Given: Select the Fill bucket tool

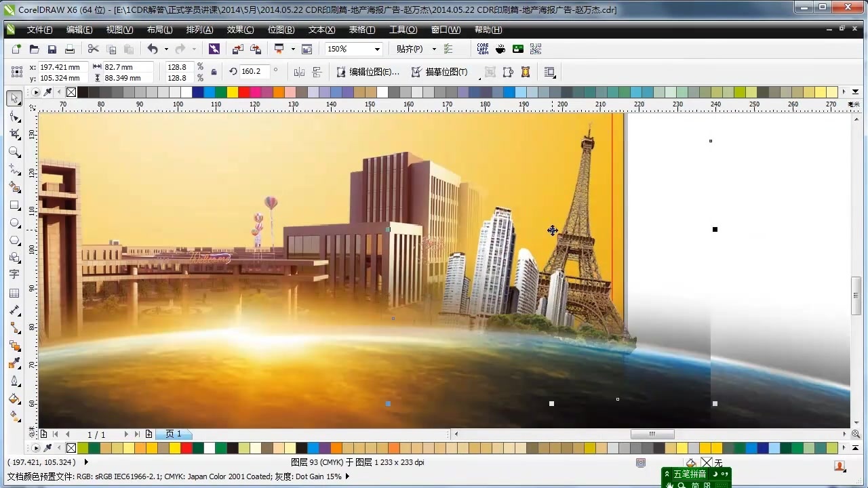Looking at the screenshot, I should 14,399.
